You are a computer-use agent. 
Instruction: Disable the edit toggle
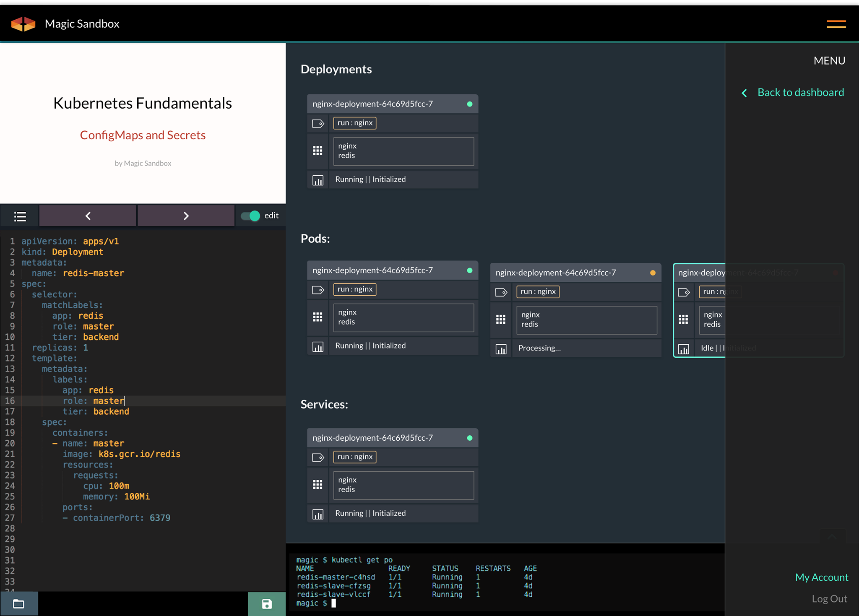[x=250, y=215]
